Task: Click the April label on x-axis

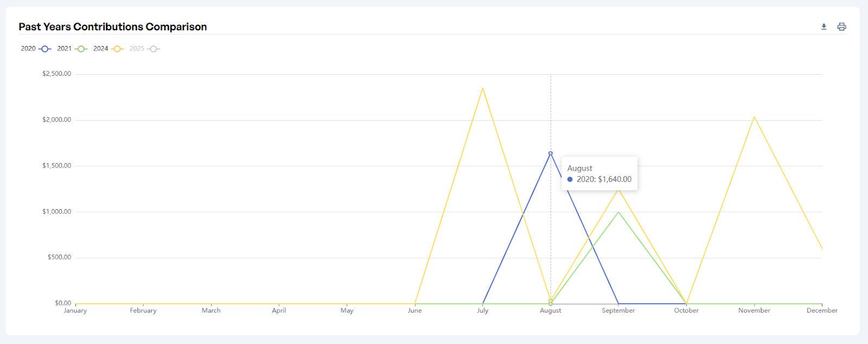Action: point(279,310)
